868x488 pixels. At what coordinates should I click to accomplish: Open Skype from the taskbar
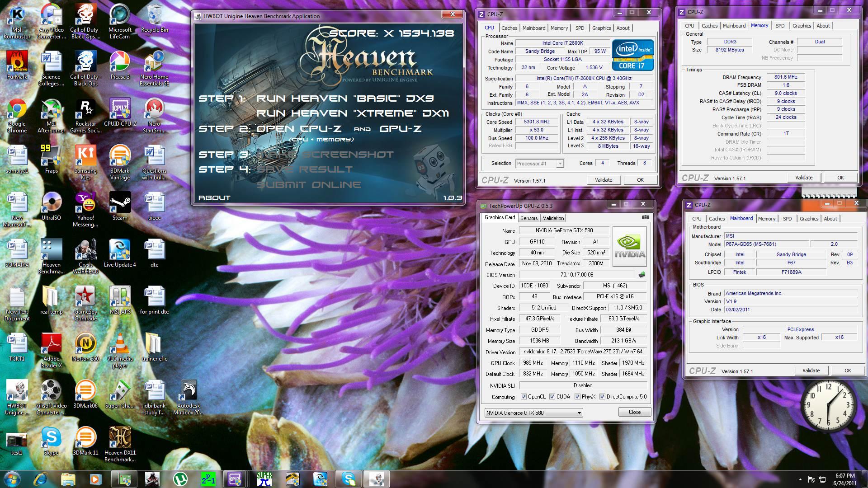tap(349, 479)
